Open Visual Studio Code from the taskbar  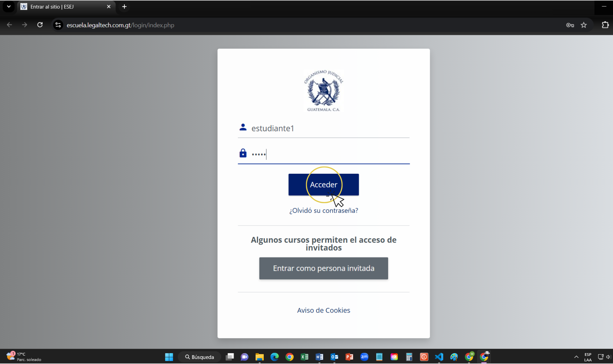(x=439, y=357)
